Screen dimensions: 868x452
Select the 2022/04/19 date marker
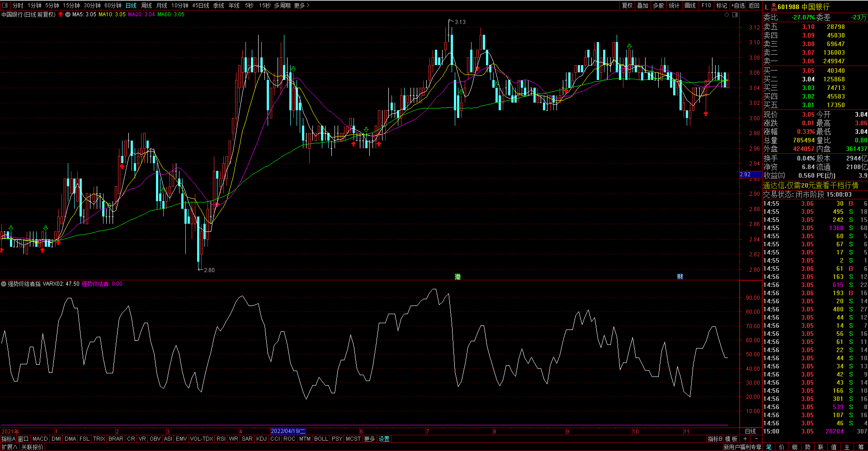pos(288,431)
